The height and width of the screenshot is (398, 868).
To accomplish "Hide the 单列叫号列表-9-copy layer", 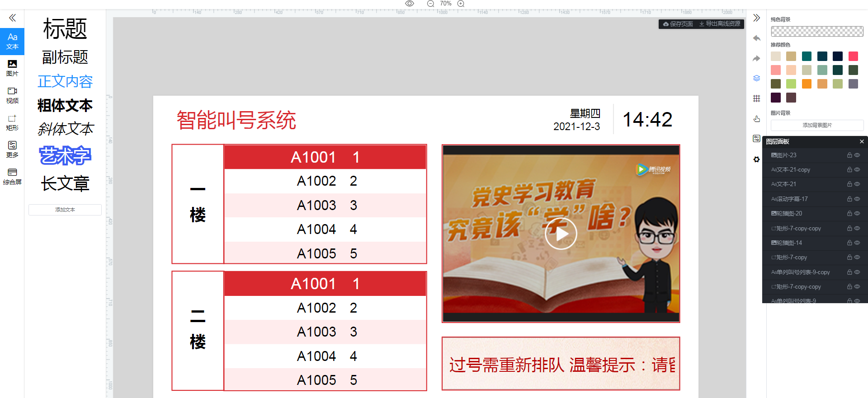I will point(857,272).
